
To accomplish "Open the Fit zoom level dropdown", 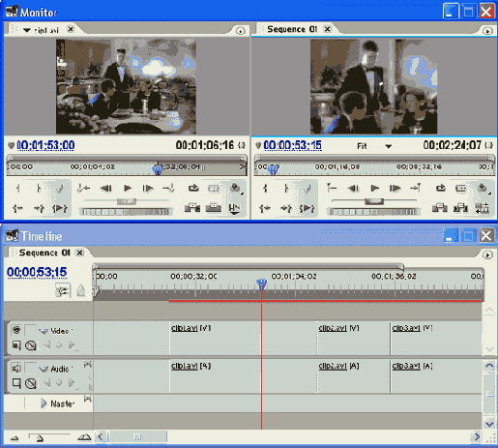I will tap(389, 147).
